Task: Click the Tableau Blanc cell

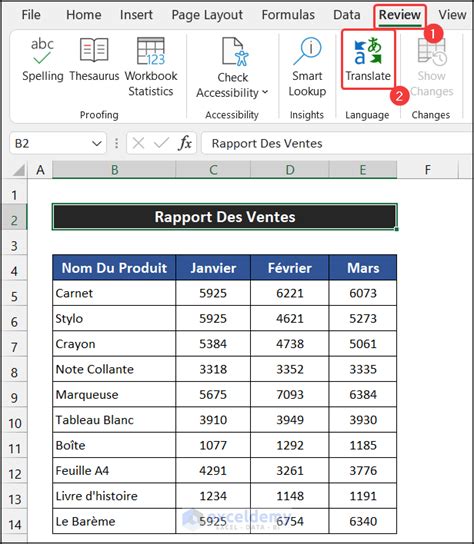Action: [114, 420]
